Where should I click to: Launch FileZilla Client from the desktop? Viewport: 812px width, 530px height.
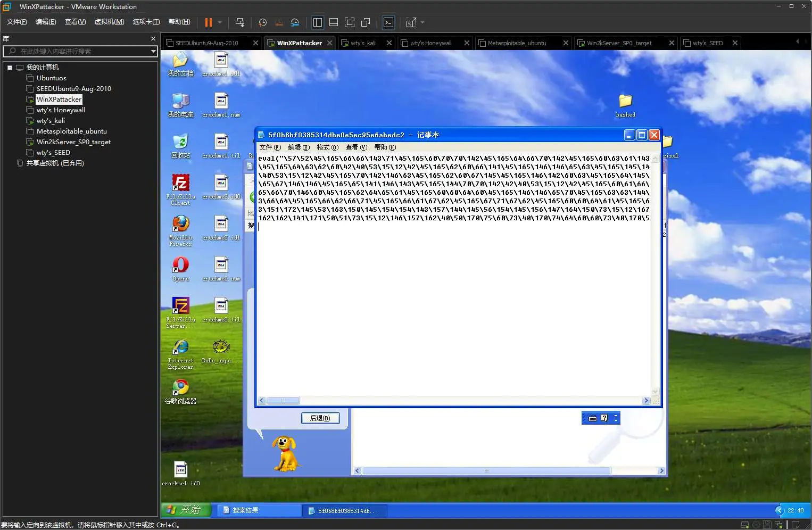click(180, 190)
